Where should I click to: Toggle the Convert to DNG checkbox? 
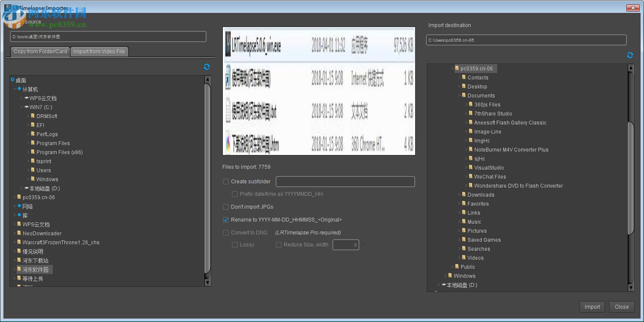coord(226,233)
